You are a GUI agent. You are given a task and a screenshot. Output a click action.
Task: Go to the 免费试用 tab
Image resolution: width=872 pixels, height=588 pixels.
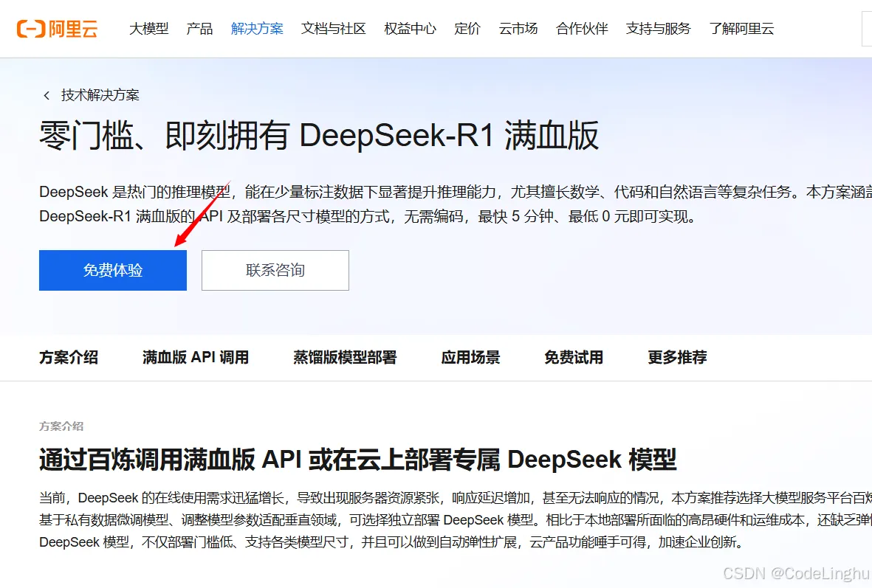574,357
